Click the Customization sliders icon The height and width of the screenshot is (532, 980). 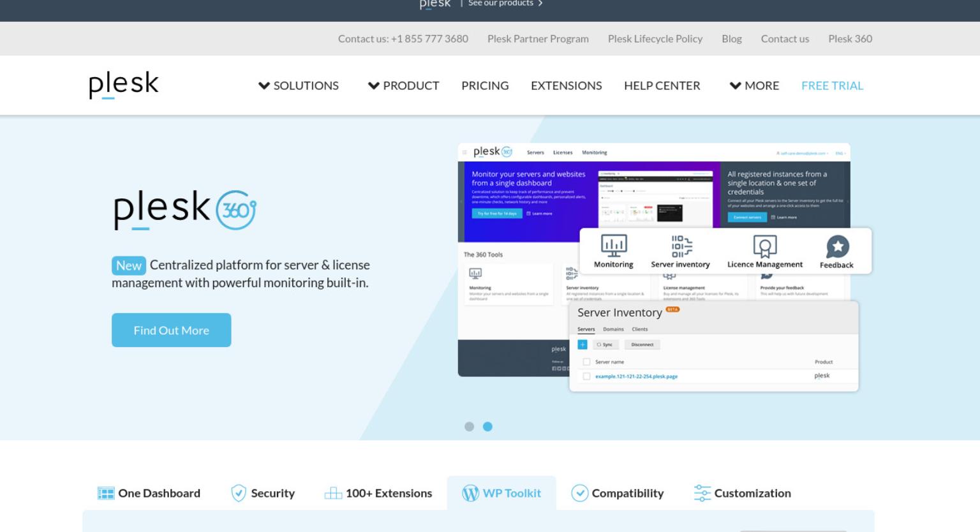point(702,493)
